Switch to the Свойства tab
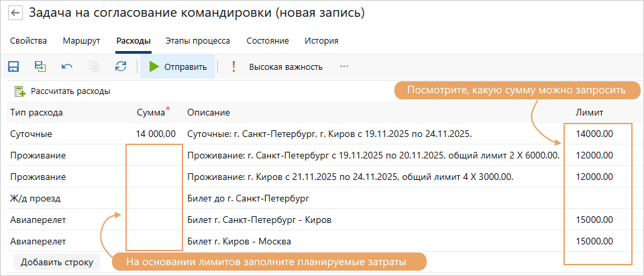 (x=29, y=41)
